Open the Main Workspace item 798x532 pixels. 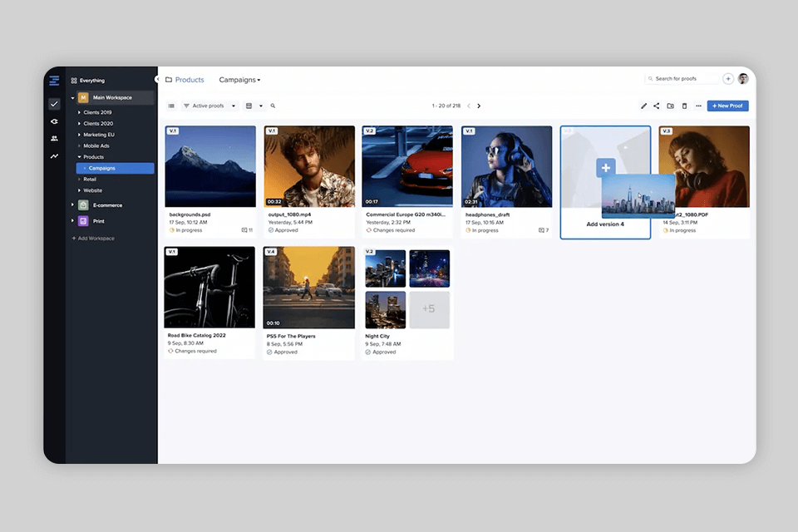pos(115,97)
